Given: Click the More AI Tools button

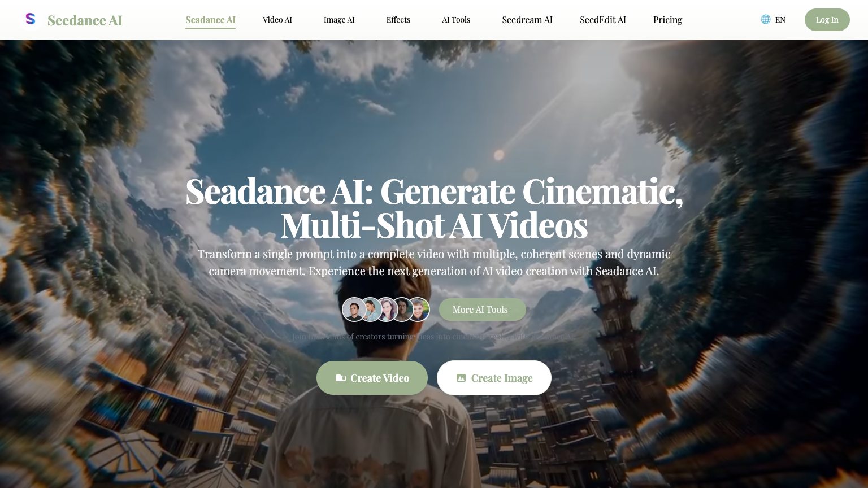Looking at the screenshot, I should 482,310.
